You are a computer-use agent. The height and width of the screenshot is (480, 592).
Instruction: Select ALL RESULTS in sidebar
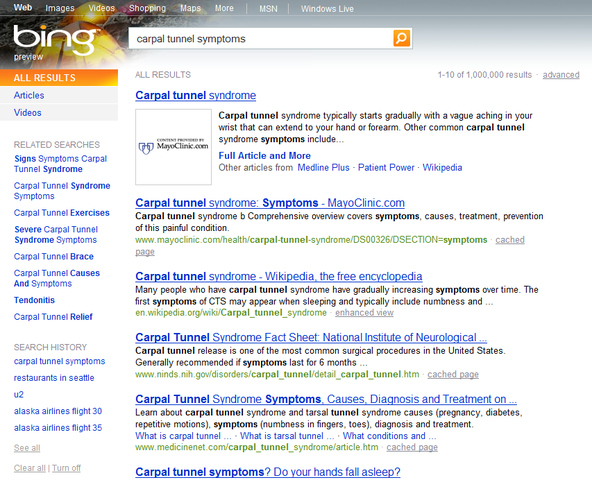[59, 78]
